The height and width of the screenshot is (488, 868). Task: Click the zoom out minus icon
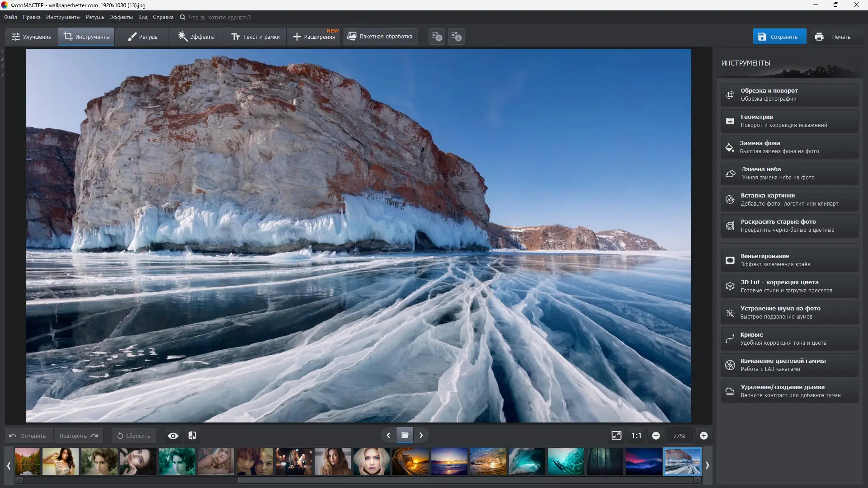point(656,436)
